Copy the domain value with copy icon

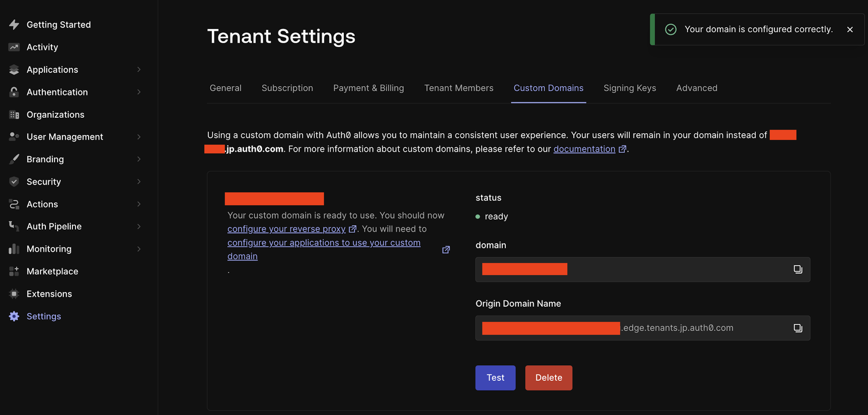pyautogui.click(x=798, y=269)
